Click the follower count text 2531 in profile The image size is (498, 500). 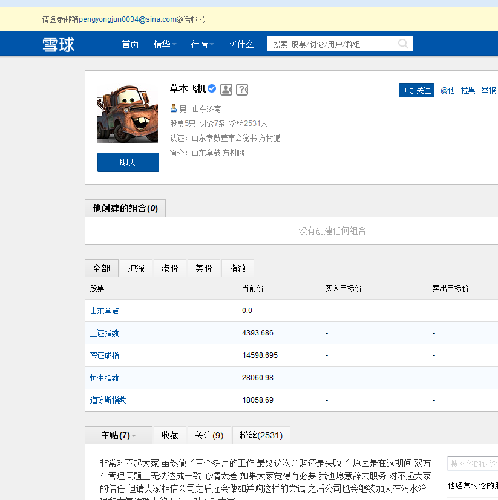click(248, 124)
